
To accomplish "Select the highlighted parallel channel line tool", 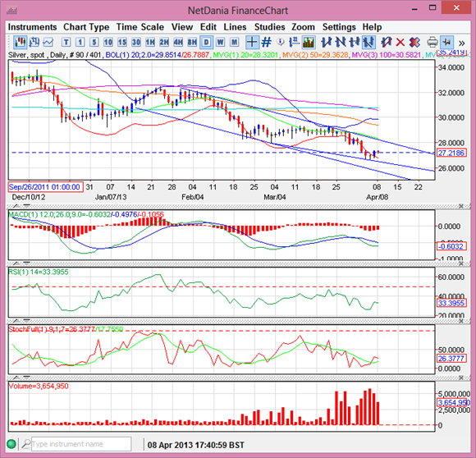I will 368,42.
